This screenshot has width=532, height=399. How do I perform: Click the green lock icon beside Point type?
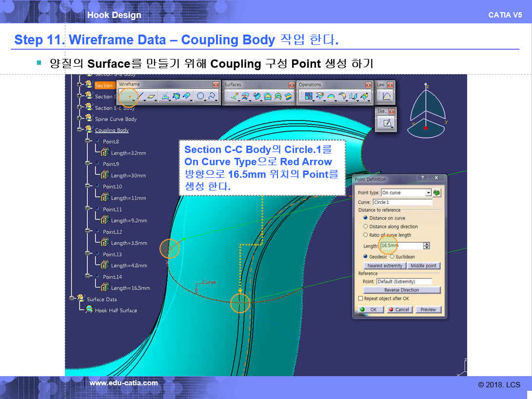(x=437, y=193)
